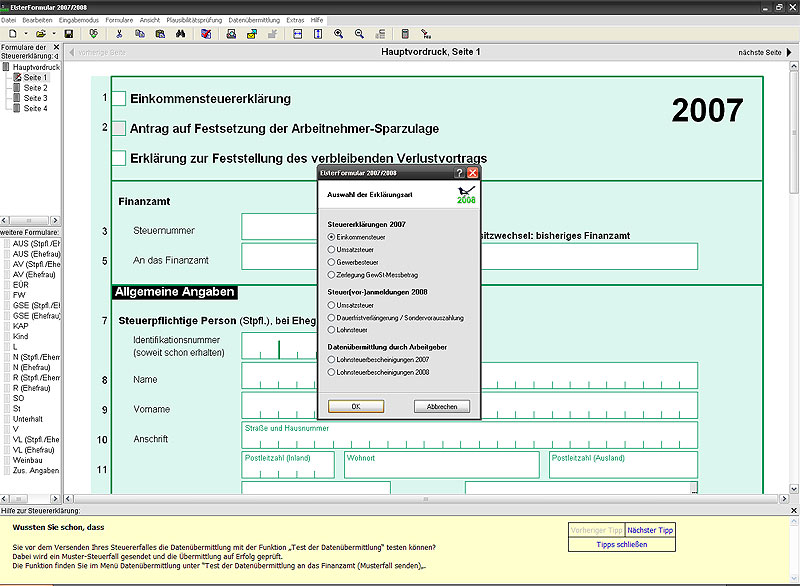The image size is (800, 586).
Task: Close the Formulare der Steuererklärung panel
Action: [56, 47]
